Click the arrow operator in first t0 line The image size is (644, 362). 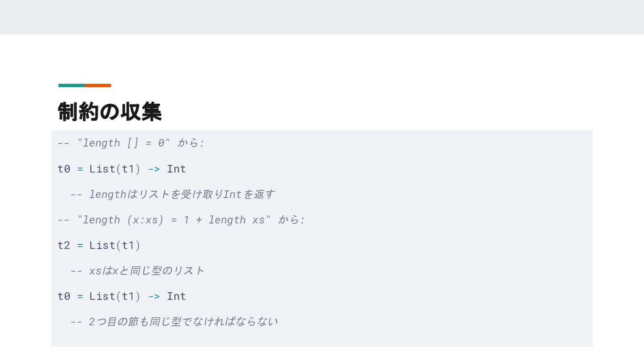[x=154, y=169]
